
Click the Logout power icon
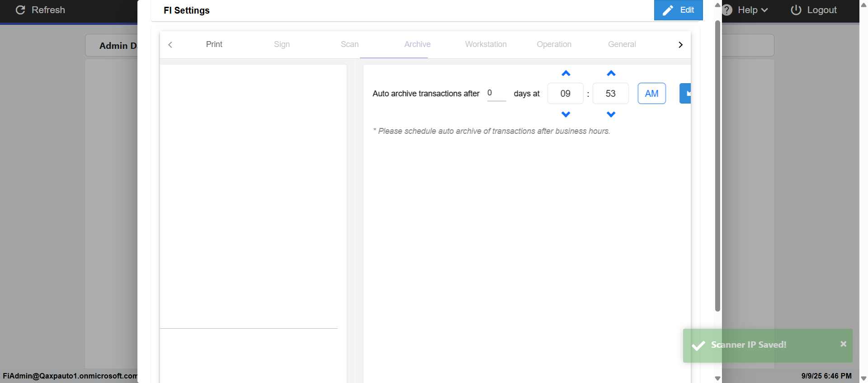pyautogui.click(x=796, y=10)
